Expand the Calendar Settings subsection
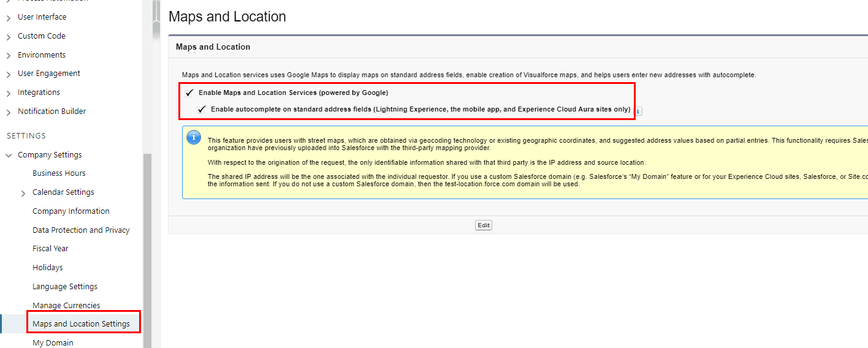Screen dimensions: 868x348 click(x=23, y=193)
